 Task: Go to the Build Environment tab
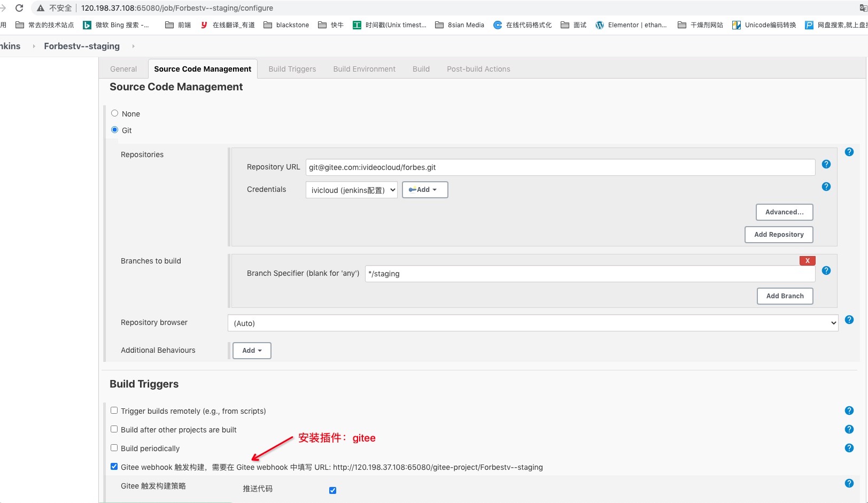click(365, 69)
